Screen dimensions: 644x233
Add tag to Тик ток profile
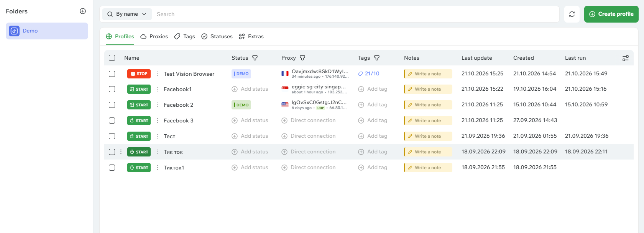tap(373, 152)
